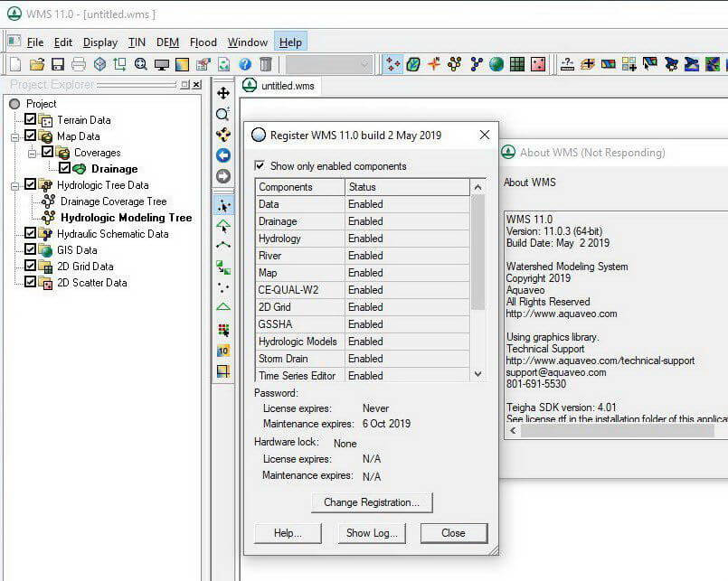Click the Print icon in the toolbar
The image size is (728, 581).
pos(79,63)
